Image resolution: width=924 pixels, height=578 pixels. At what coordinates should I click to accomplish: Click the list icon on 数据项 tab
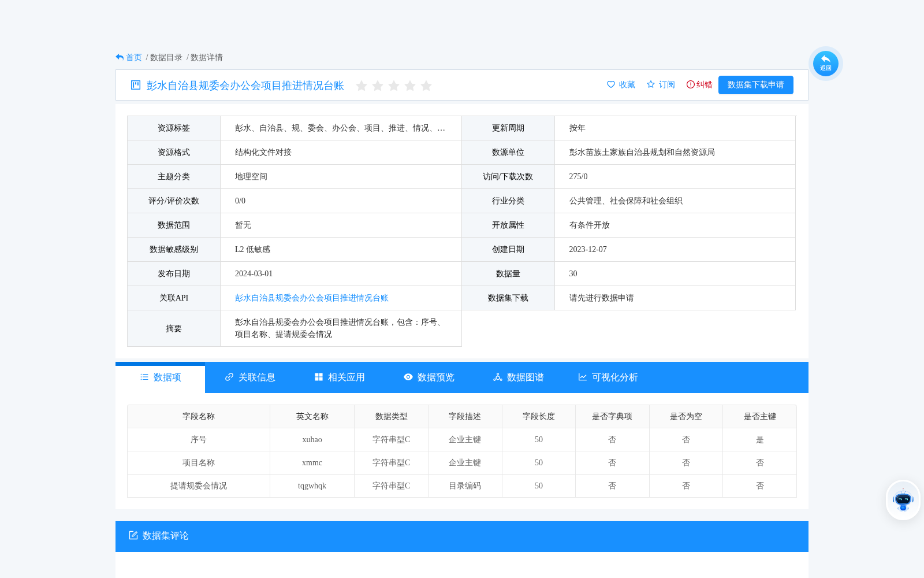[x=144, y=377]
